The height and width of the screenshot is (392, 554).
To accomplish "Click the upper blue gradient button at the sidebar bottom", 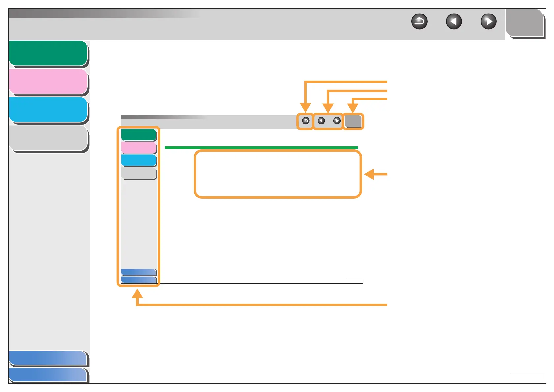I will point(48,358).
